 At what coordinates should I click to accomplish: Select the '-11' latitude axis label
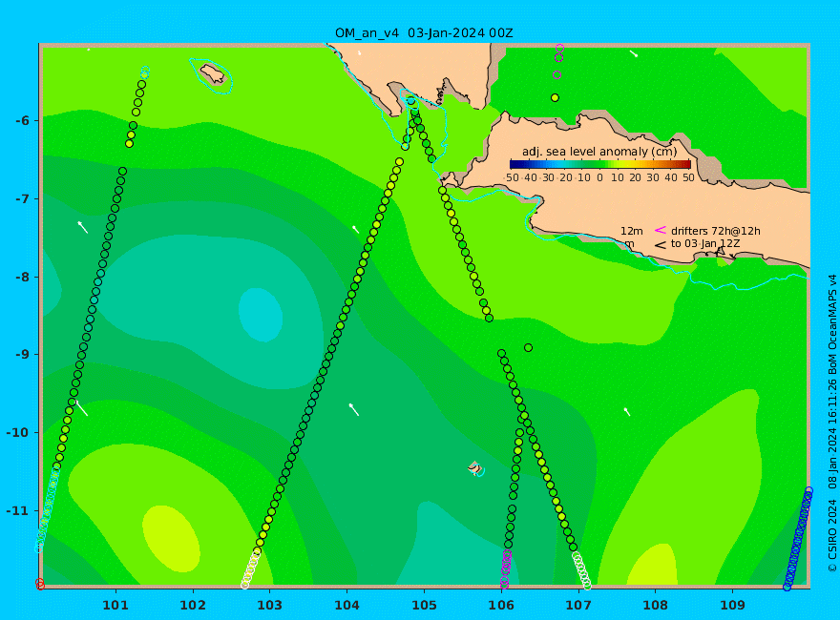[19, 510]
